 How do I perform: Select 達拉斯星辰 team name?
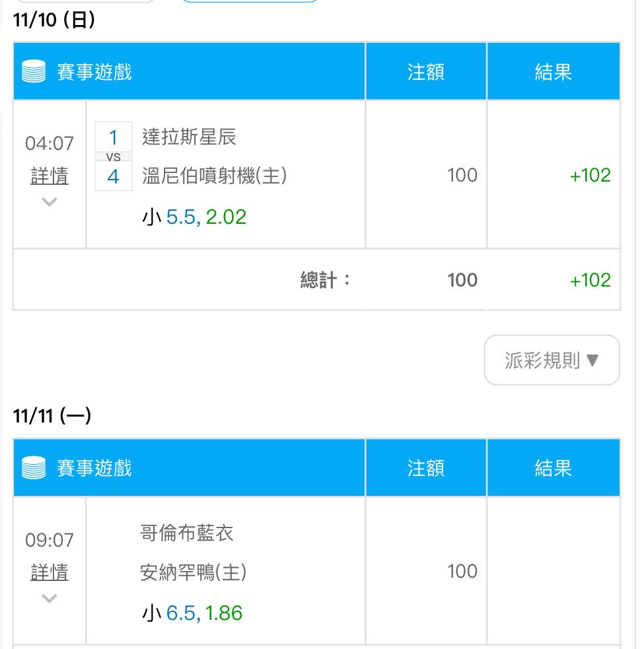tap(189, 137)
